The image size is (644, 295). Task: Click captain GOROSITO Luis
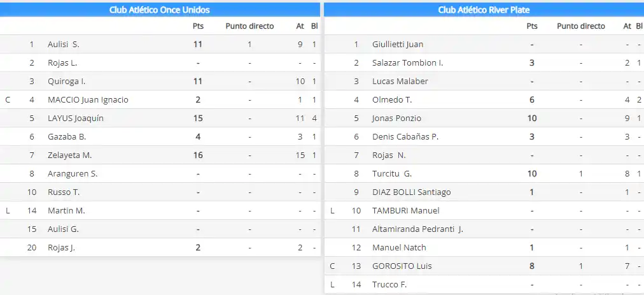click(x=399, y=266)
